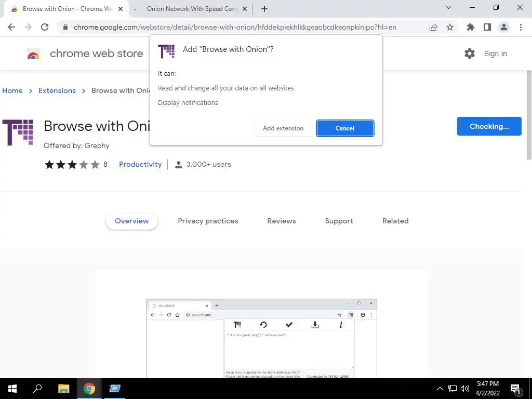Open the Extensions breadcrumb link
Image resolution: width=532 pixels, height=399 pixels.
coord(57,90)
